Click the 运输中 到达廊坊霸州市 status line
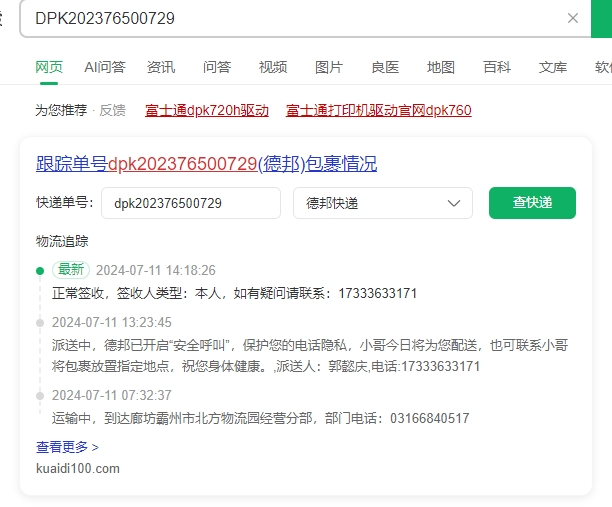Screen dimensions: 612x507 260,418
